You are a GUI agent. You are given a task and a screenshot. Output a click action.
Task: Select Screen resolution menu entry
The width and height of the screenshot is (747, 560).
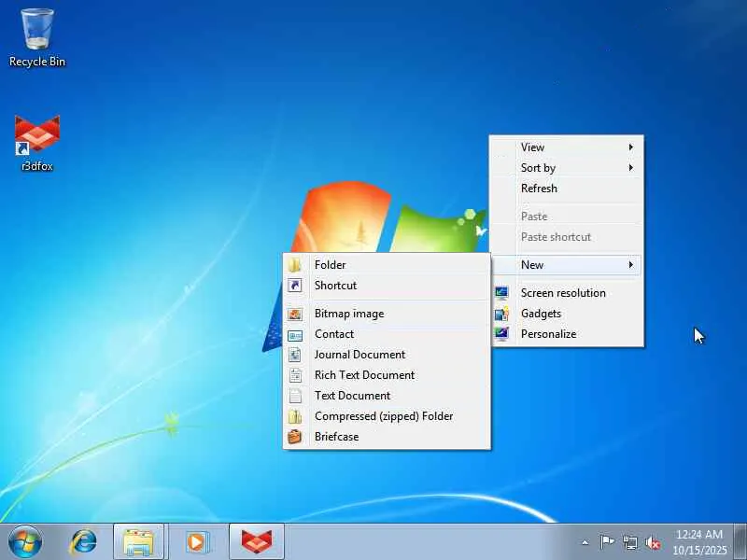point(567,293)
